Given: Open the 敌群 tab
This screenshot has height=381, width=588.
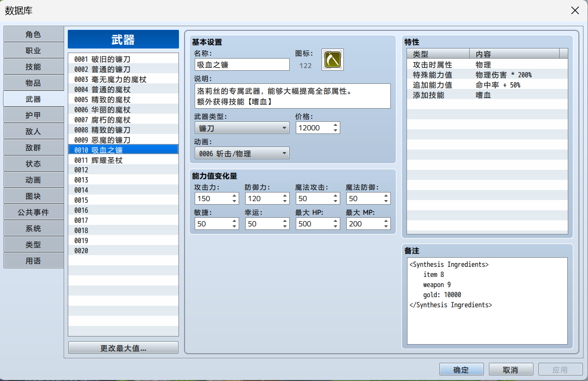Looking at the screenshot, I should [x=33, y=148].
